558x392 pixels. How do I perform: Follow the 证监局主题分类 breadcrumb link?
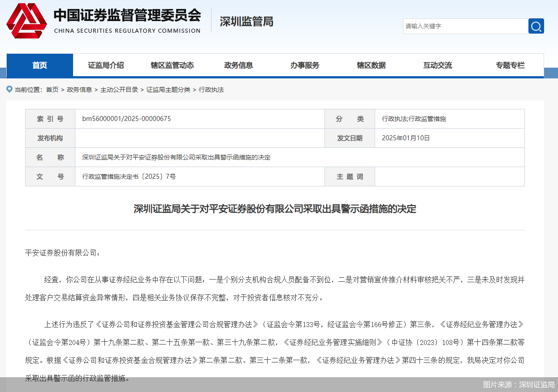(x=169, y=90)
